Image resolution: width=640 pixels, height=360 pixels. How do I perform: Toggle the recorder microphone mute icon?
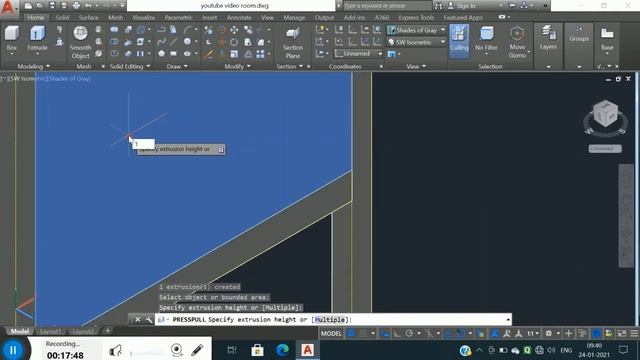116,350
